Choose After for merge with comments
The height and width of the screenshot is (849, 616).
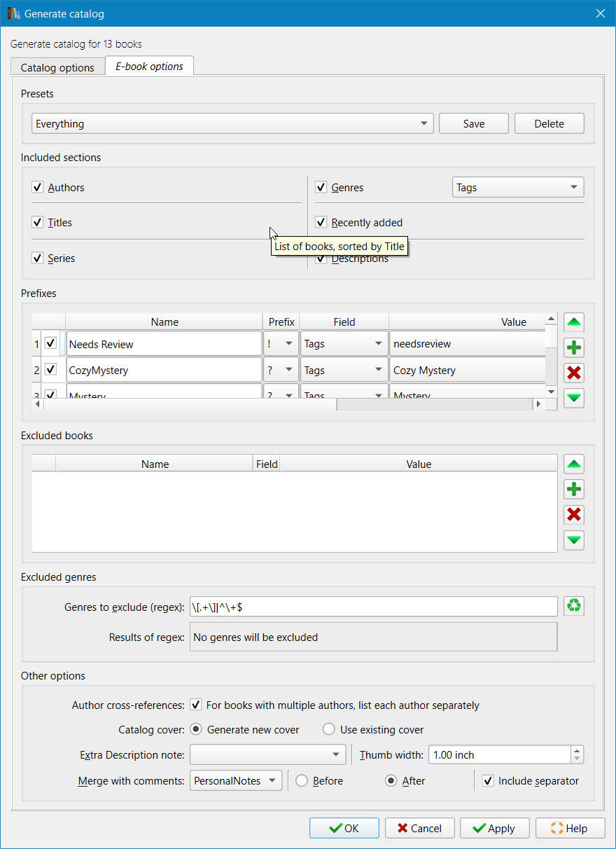(x=391, y=781)
